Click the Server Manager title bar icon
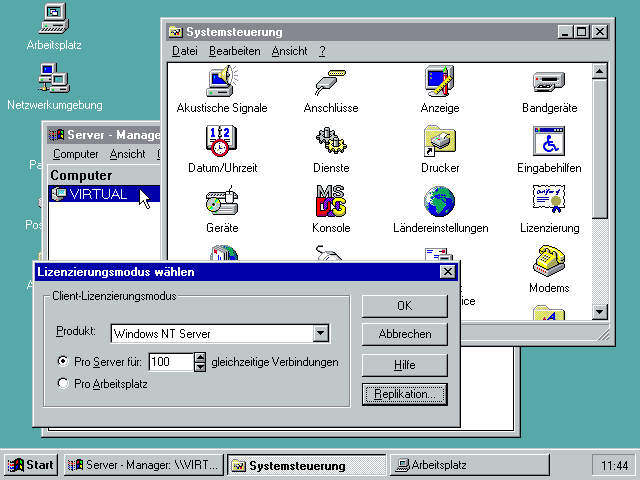The height and width of the screenshot is (480, 640). coord(56,135)
